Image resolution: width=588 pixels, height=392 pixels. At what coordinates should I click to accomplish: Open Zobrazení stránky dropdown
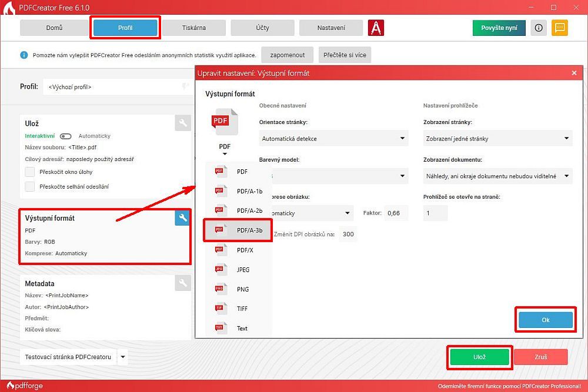(x=497, y=139)
